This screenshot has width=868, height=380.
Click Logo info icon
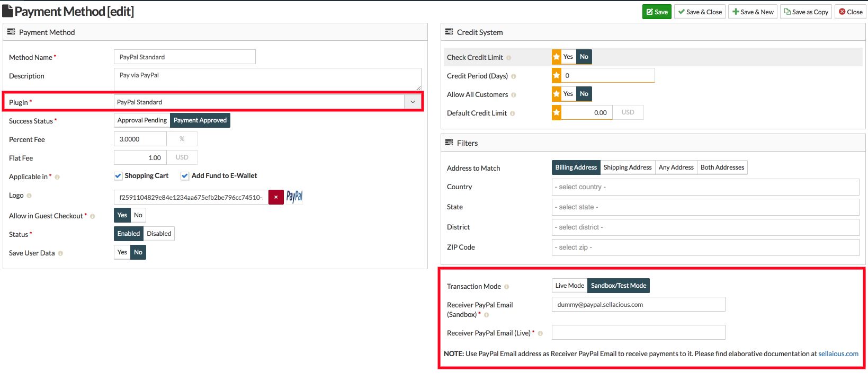(x=29, y=196)
